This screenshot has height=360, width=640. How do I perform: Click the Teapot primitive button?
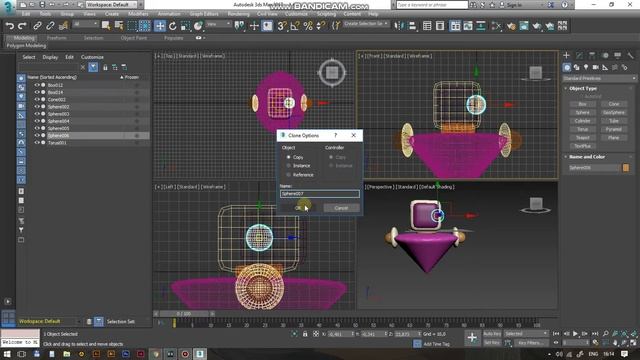(x=582, y=138)
